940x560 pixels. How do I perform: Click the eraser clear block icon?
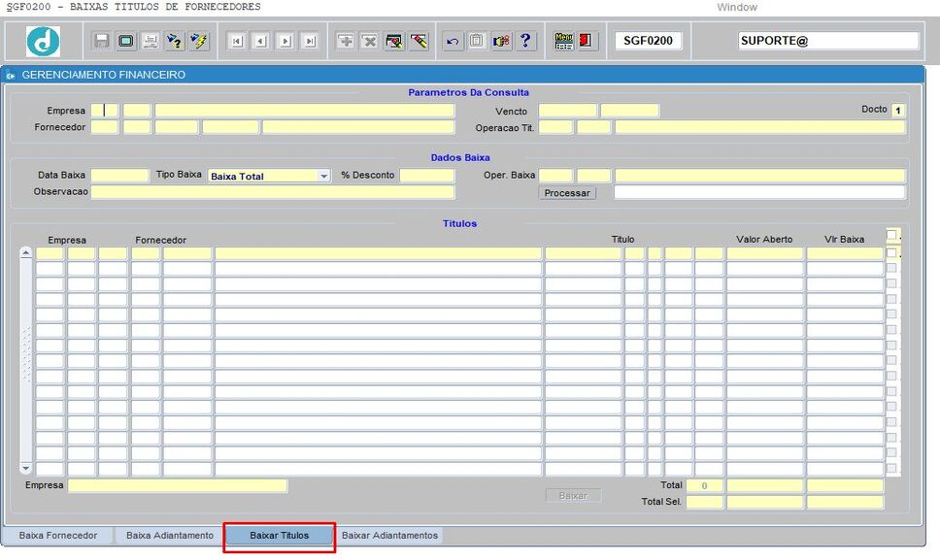coord(419,41)
